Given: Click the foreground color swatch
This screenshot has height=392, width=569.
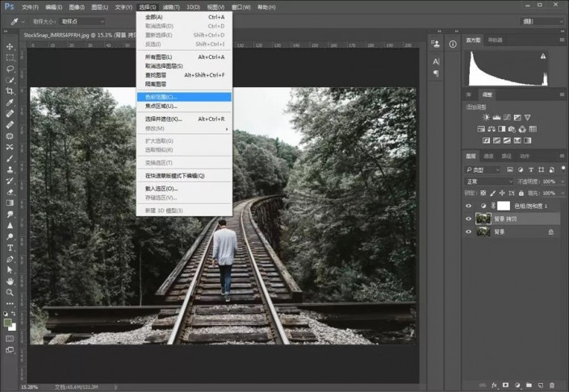Looking at the screenshot, I should click(x=7, y=322).
